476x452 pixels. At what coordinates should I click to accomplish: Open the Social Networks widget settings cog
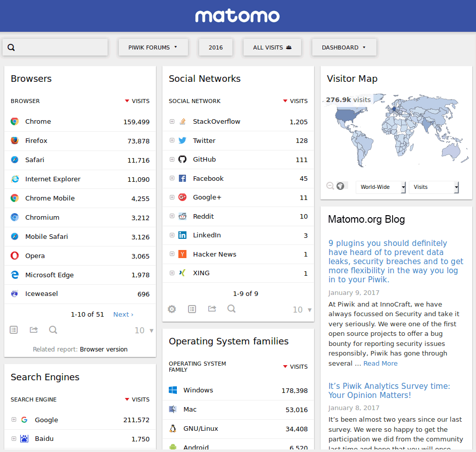tap(171, 309)
